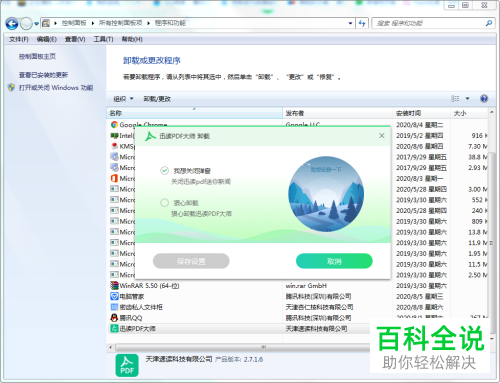Open recent pages dropdown next to Forward
The image size is (500, 383).
(x=36, y=24)
